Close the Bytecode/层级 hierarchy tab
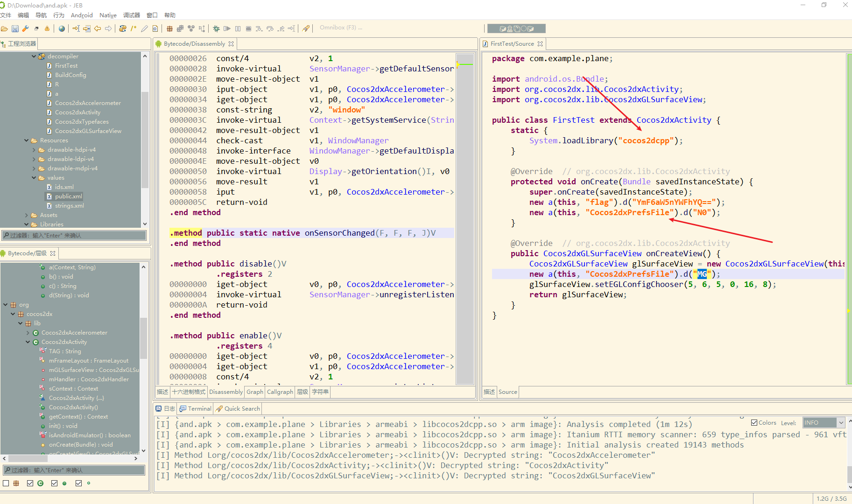 coord(53,253)
